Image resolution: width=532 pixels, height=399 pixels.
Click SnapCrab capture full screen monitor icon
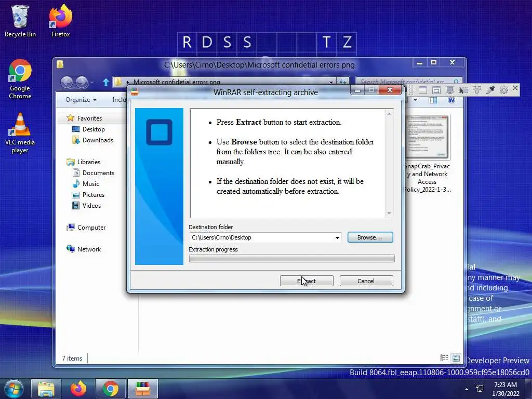(450, 90)
